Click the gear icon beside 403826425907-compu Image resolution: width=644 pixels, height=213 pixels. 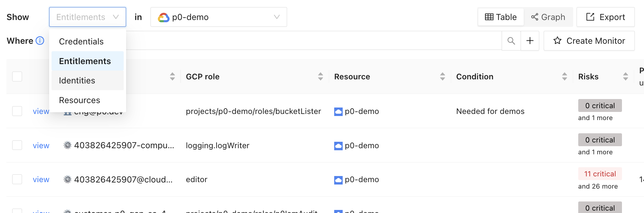point(67,146)
